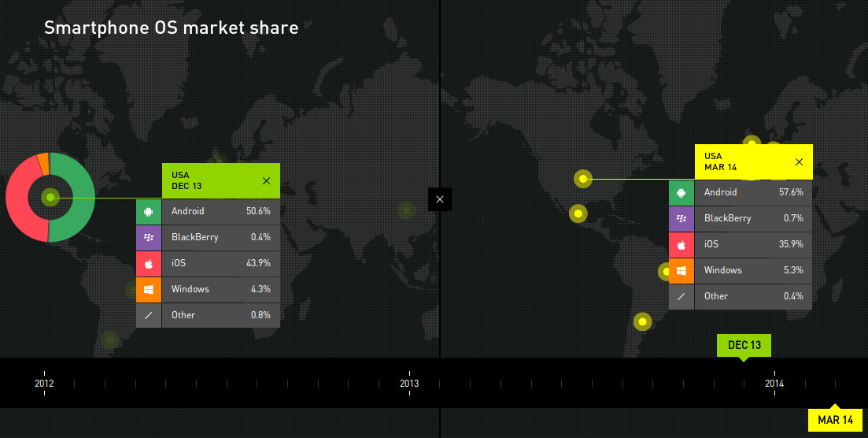The height and width of the screenshot is (438, 868).
Task: Click the Android icon in the MAR 14 panel
Action: tap(681, 192)
